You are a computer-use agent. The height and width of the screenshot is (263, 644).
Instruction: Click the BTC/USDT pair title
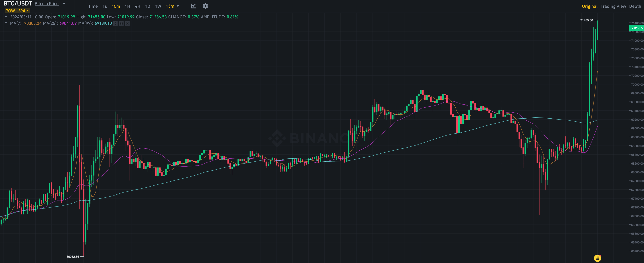(18, 4)
